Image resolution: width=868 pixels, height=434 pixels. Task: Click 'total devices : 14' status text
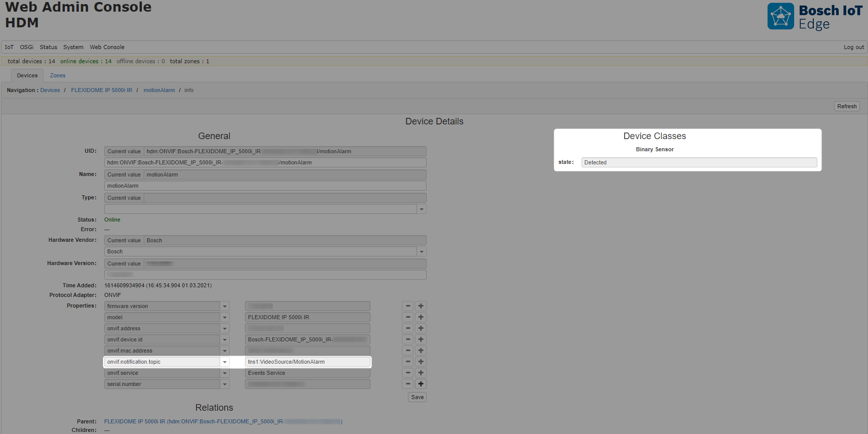point(31,61)
